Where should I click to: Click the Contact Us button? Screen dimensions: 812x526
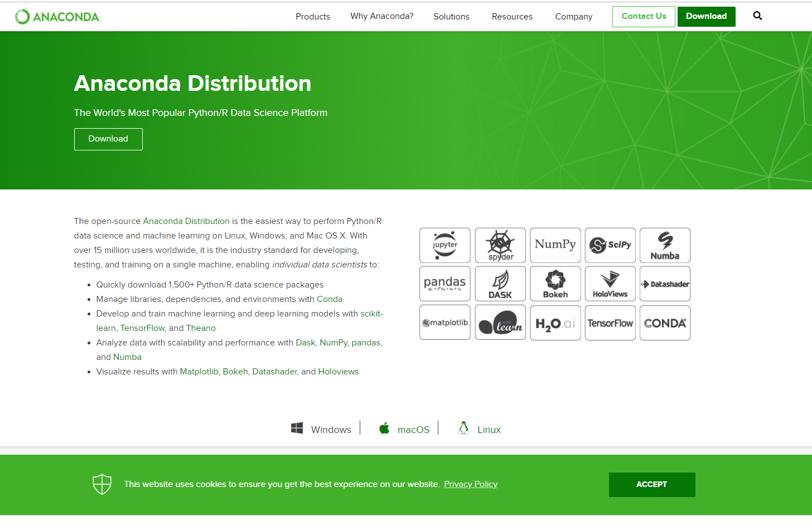click(644, 17)
